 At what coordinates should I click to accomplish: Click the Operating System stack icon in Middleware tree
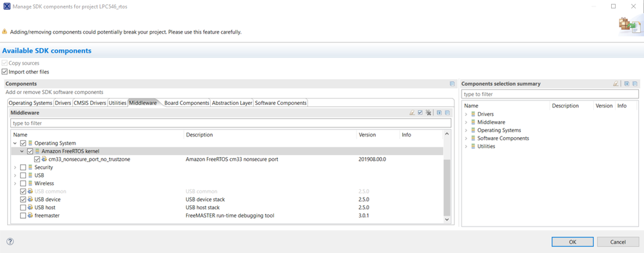coord(30,143)
